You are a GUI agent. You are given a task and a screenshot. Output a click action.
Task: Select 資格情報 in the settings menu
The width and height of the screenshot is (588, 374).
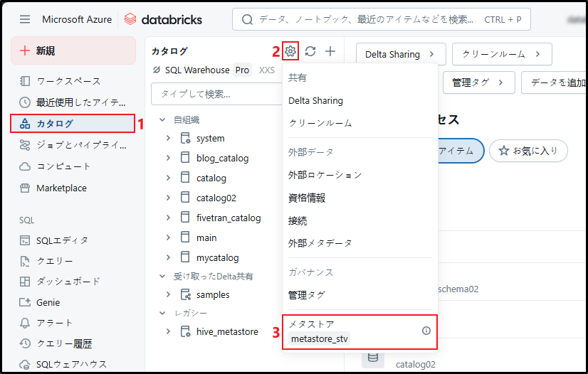[x=307, y=198]
